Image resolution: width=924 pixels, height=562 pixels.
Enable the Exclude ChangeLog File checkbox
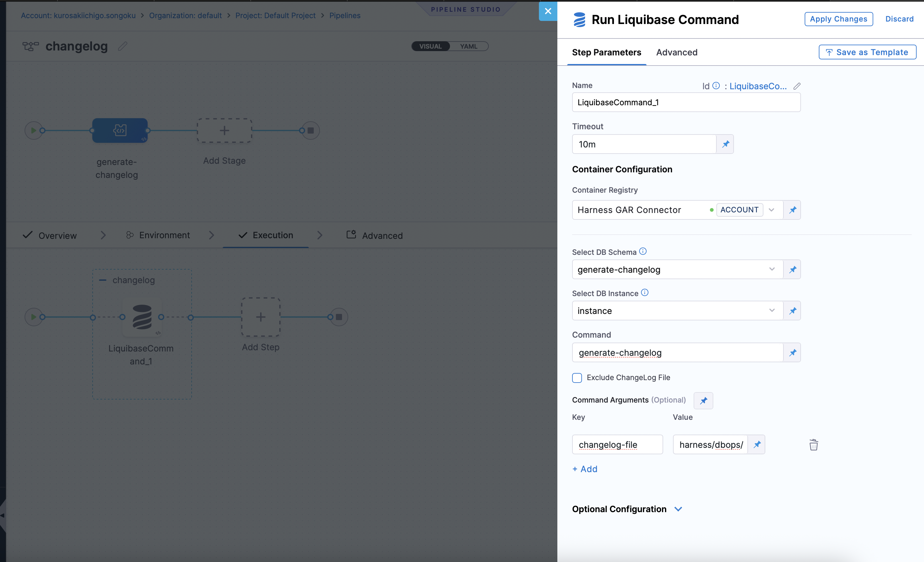click(577, 378)
